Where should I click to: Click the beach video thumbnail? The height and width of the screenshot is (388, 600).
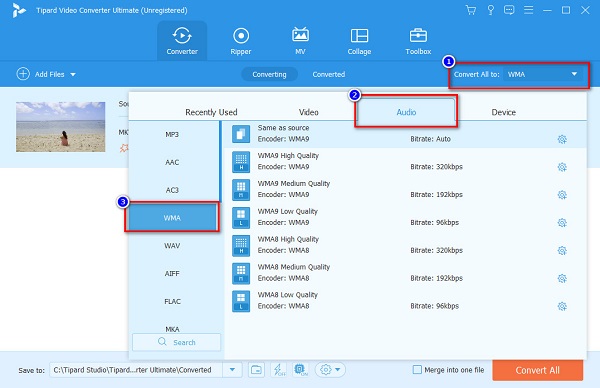60,127
